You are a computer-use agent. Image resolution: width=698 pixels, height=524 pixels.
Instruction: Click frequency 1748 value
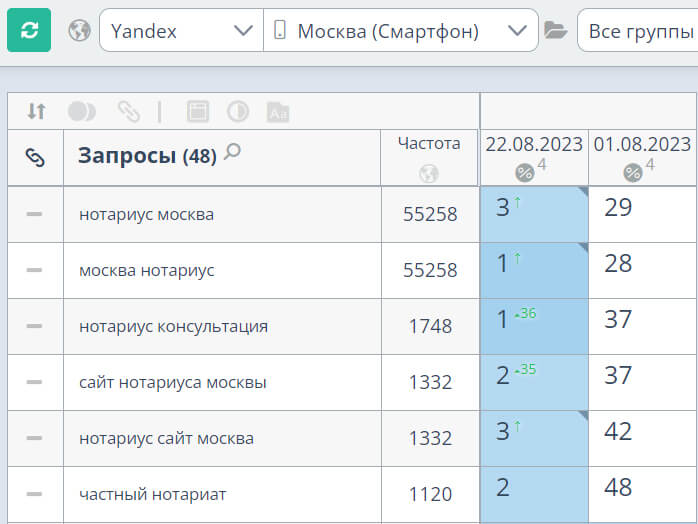[430, 327]
